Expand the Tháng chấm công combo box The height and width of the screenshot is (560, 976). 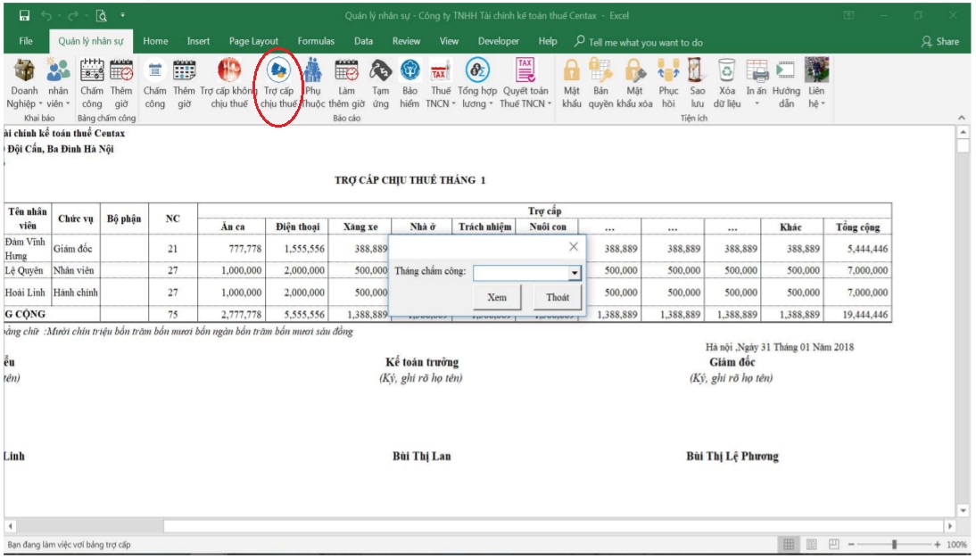pos(575,273)
